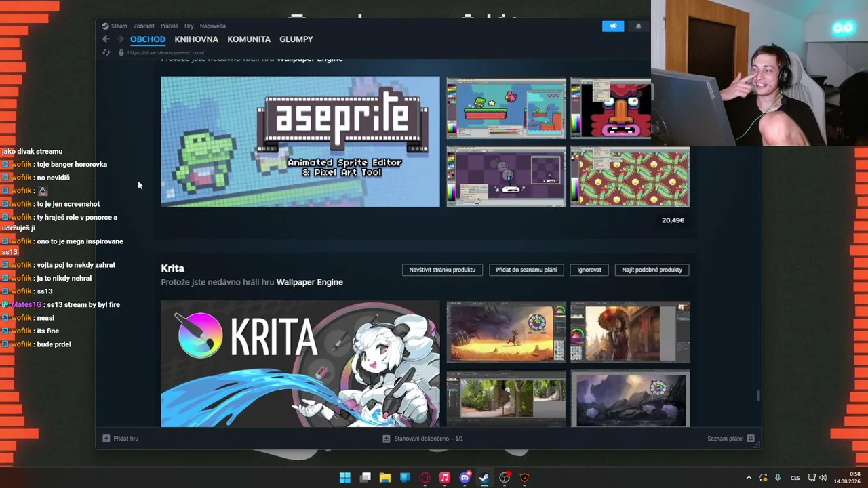Viewport: 868px width, 488px height.
Task: Open the Aseprite main banner image
Action: 300,142
